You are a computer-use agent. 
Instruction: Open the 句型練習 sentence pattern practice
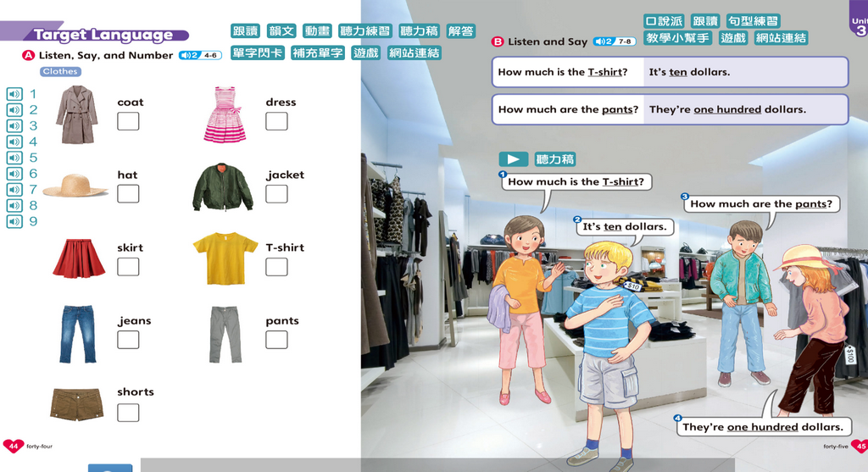tap(753, 21)
